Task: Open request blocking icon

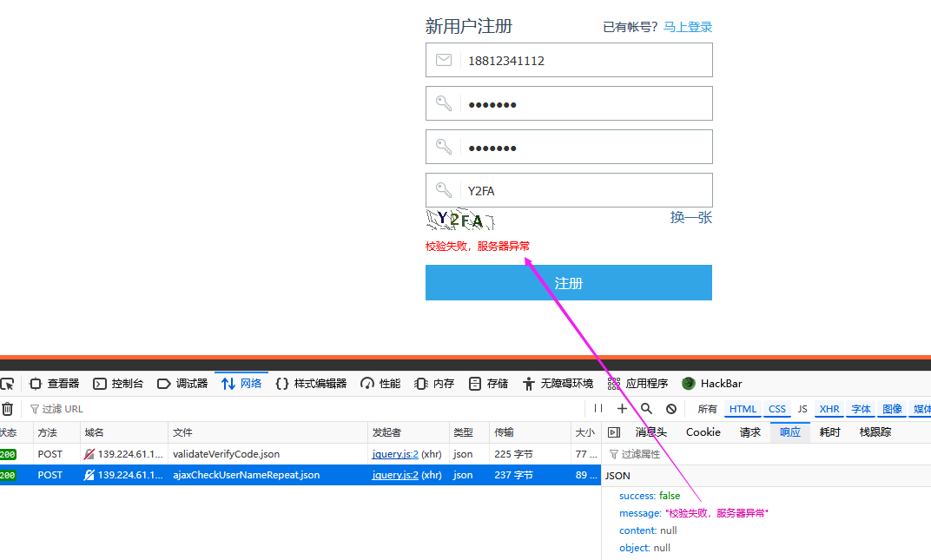Action: [670, 409]
